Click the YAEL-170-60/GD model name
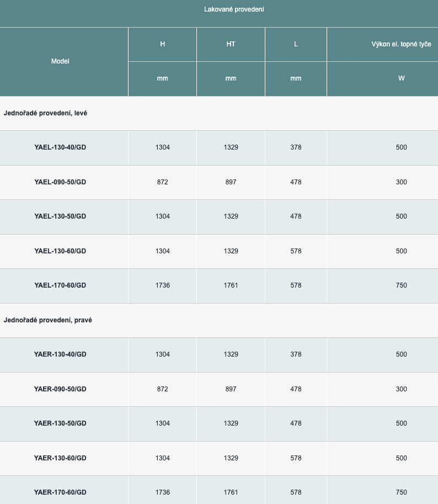Image resolution: width=438 pixels, height=504 pixels. 60,285
